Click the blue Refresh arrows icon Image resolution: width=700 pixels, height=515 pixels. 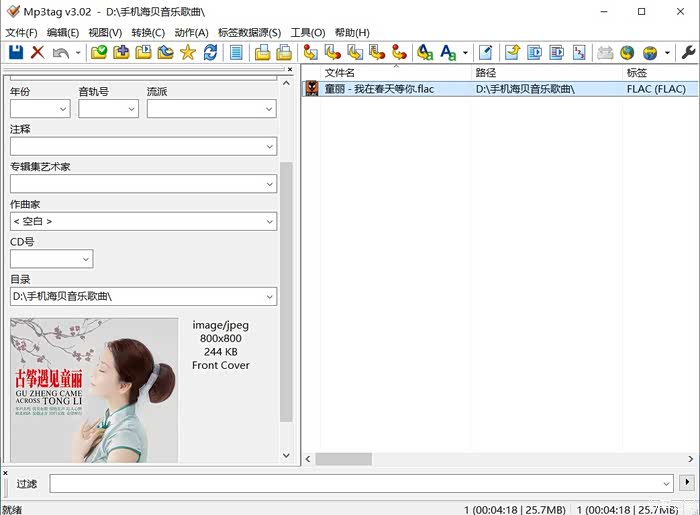click(210, 53)
